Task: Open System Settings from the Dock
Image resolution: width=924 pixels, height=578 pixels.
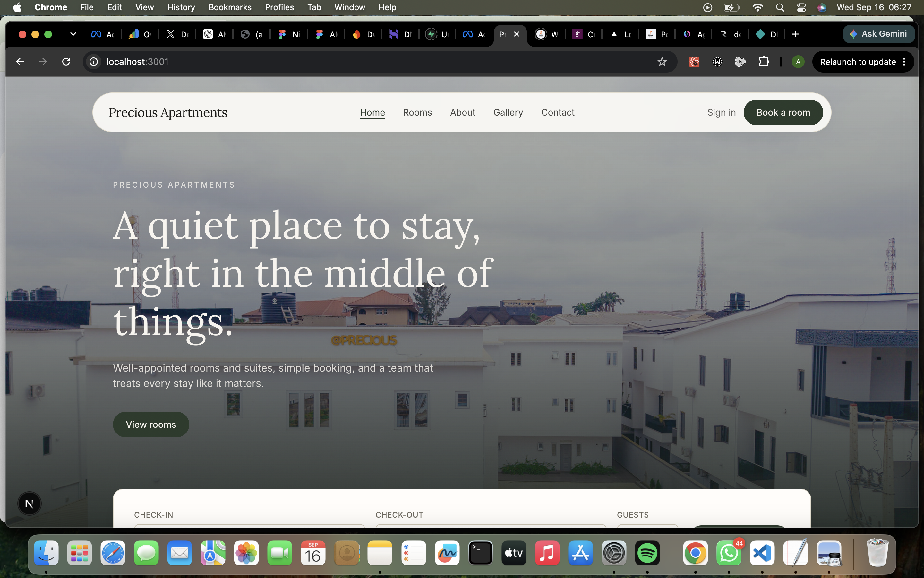Action: point(614,553)
